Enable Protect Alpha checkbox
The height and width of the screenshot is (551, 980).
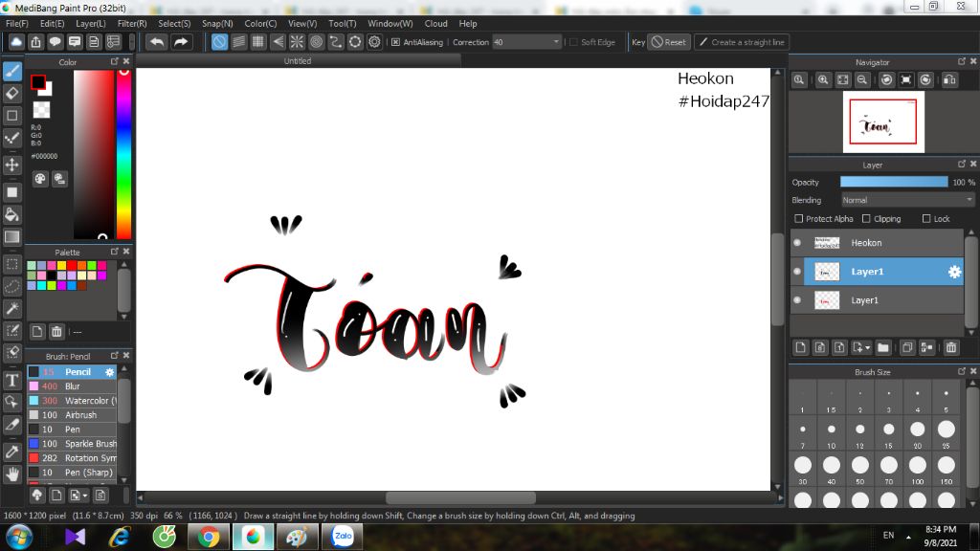[x=799, y=219]
